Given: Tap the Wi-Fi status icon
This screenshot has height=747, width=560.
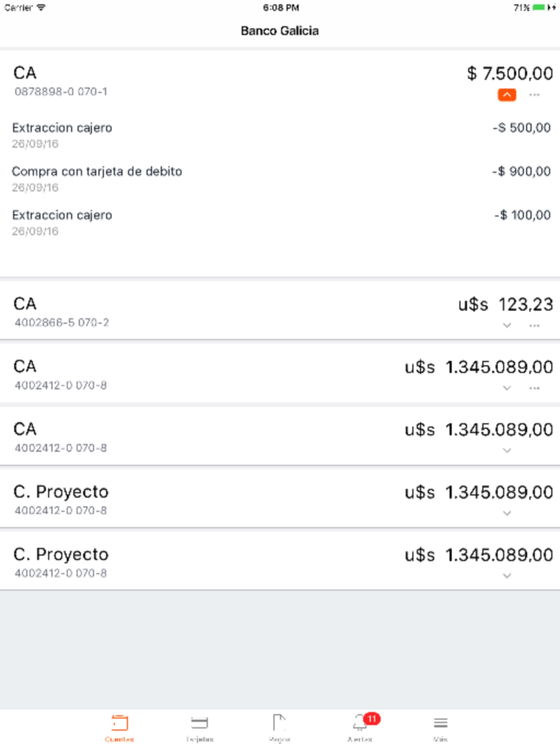Looking at the screenshot, I should (41, 7).
